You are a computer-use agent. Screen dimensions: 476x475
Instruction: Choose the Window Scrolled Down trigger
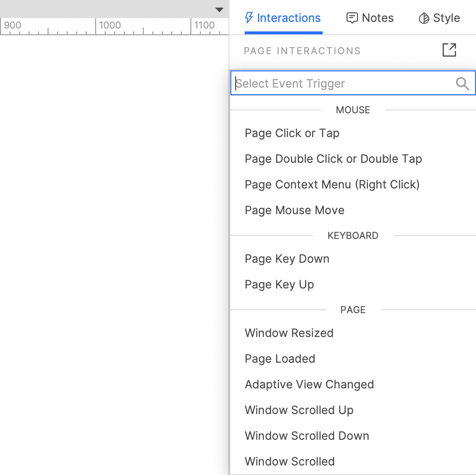307,435
